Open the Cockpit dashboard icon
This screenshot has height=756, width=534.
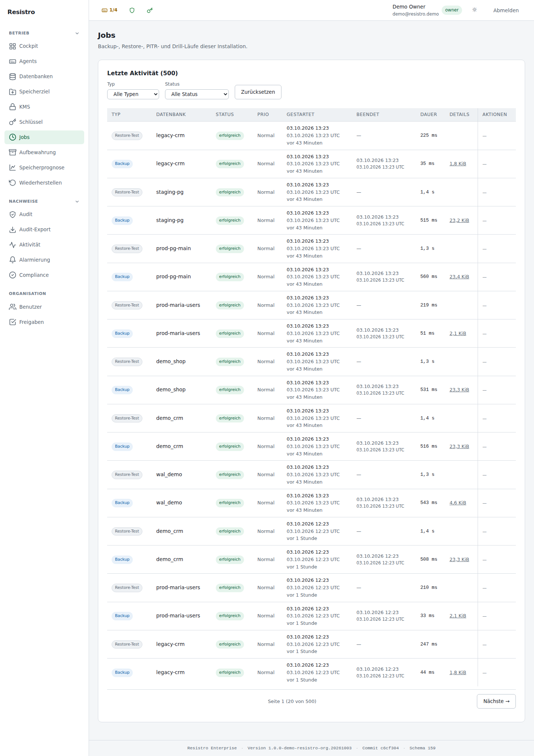13,46
